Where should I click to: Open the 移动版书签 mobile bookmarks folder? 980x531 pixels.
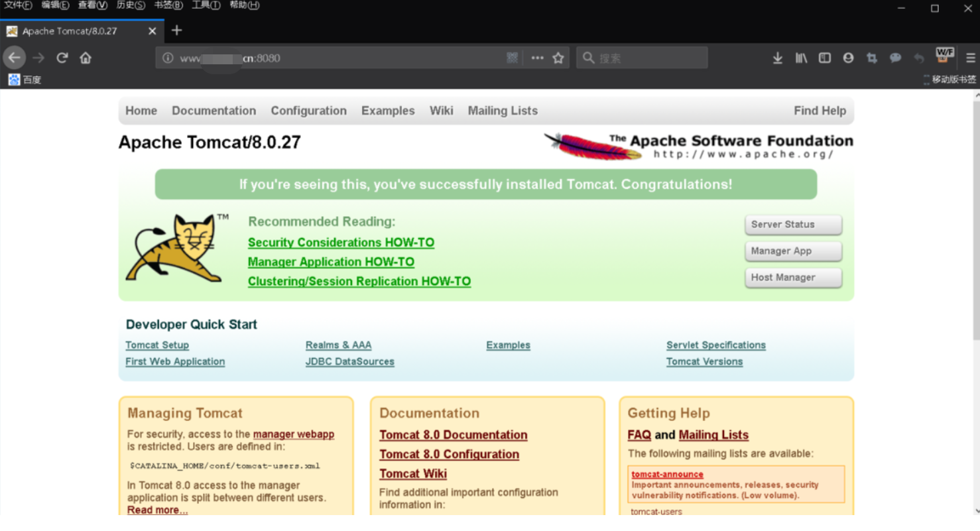[x=950, y=80]
